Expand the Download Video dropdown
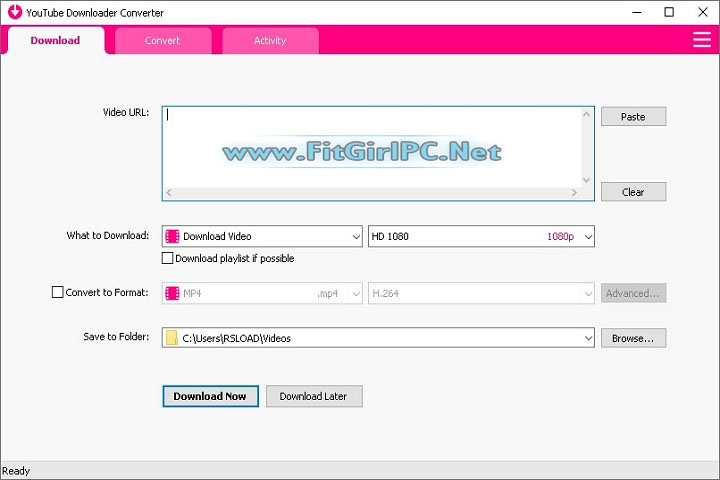The image size is (720, 480). [356, 237]
